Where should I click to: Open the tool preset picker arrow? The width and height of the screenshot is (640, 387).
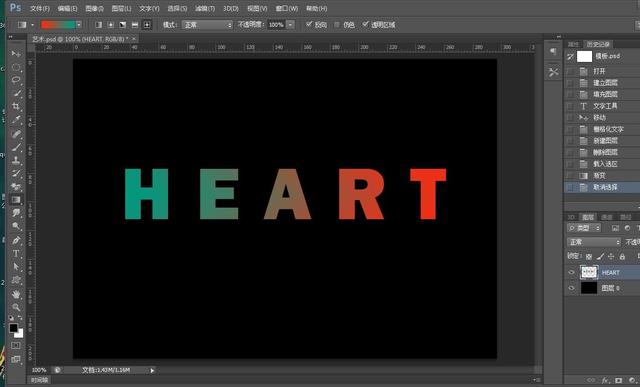32,25
